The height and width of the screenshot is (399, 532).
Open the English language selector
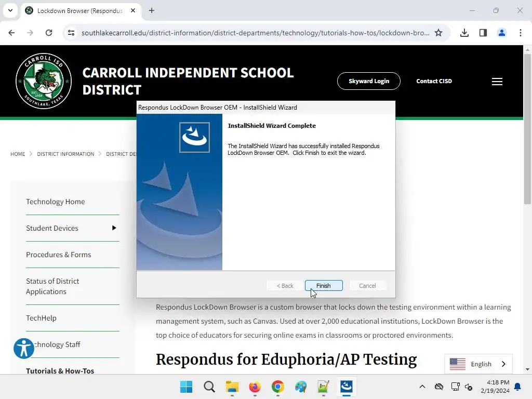point(478,364)
